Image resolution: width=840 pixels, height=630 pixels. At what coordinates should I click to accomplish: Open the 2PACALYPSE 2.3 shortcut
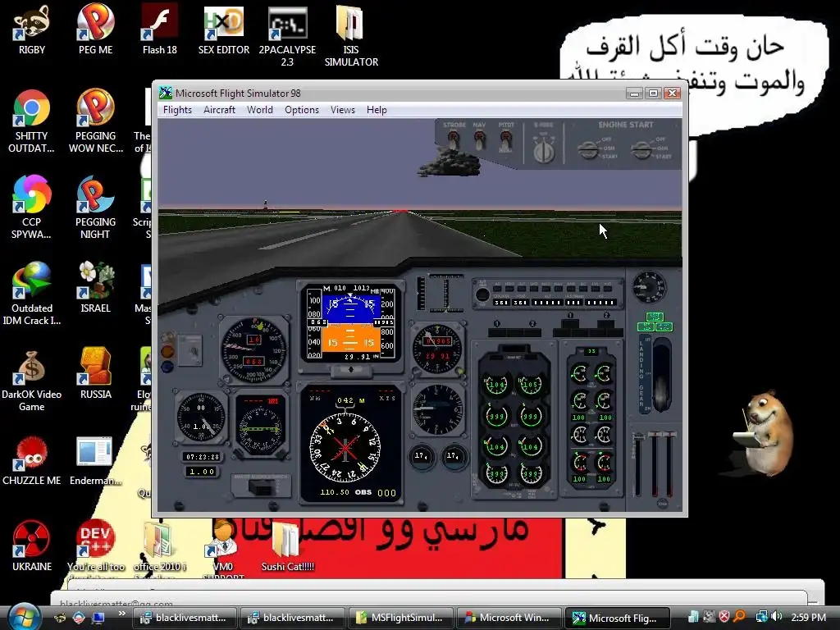coord(287,36)
